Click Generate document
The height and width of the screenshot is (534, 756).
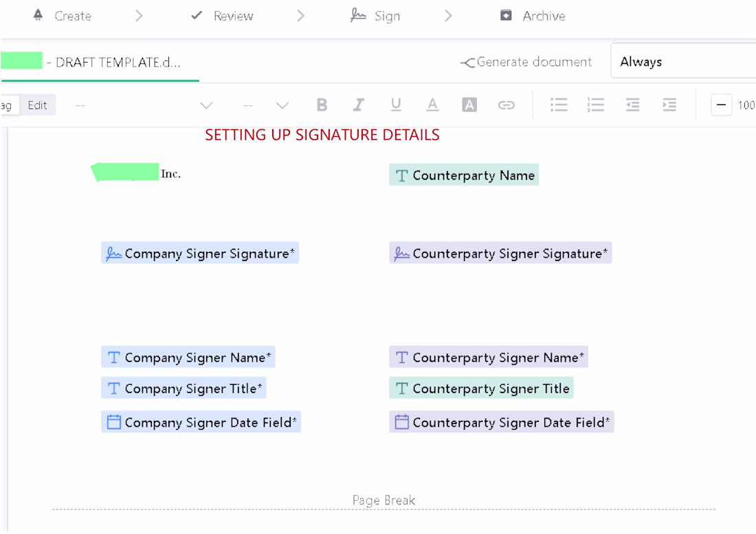click(526, 62)
